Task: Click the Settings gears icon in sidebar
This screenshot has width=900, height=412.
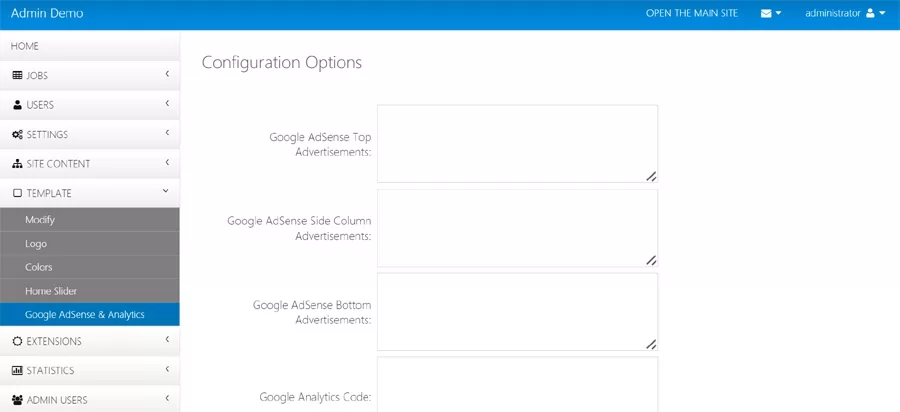Action: pyautogui.click(x=17, y=135)
